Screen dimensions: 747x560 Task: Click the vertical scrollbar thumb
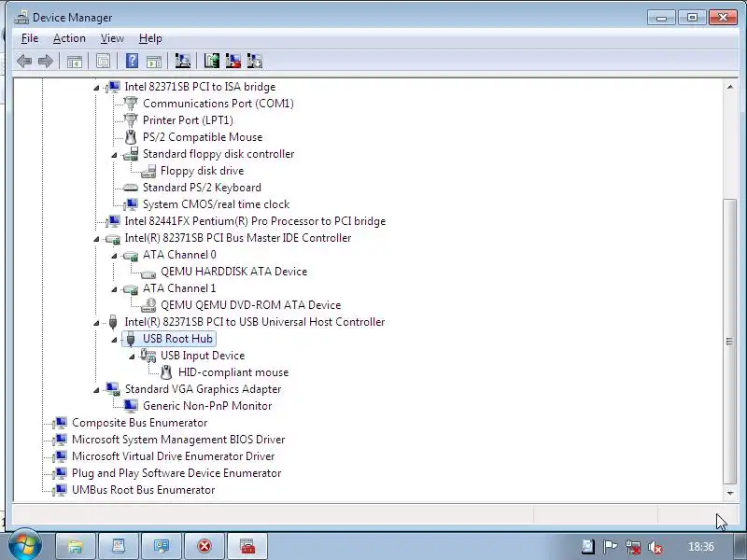(x=730, y=342)
